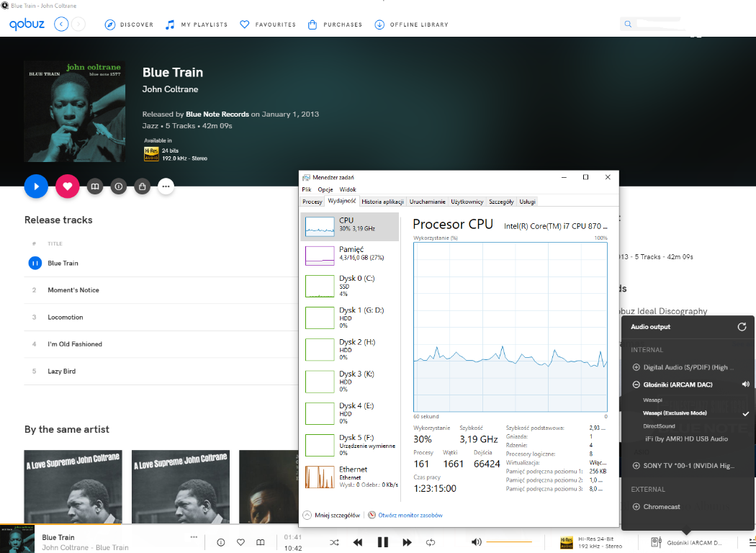The image size is (756, 553).
Task: Go forward with the Qobuz forward arrow
Action: [x=78, y=24]
